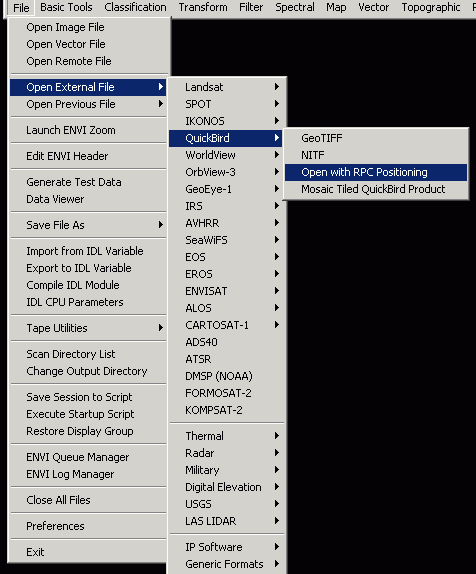This screenshot has height=574, width=476.
Task: Expand the SPOT submenu
Action: point(226,104)
